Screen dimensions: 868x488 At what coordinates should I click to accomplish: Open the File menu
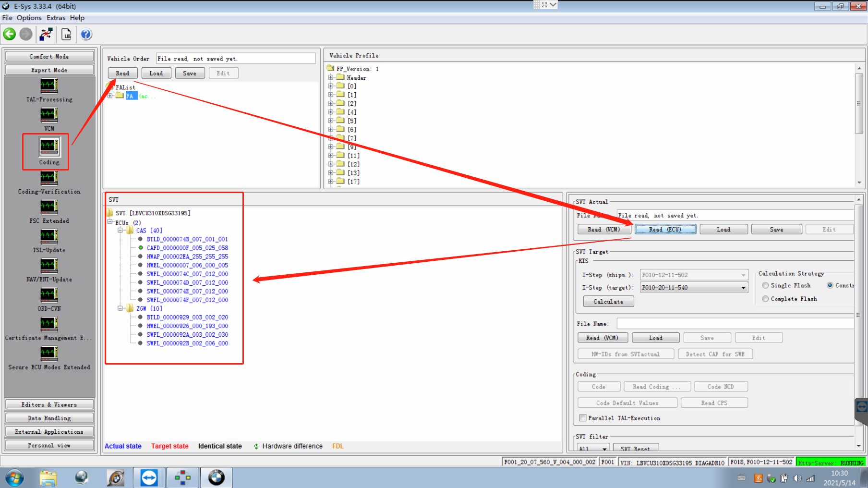click(x=7, y=18)
